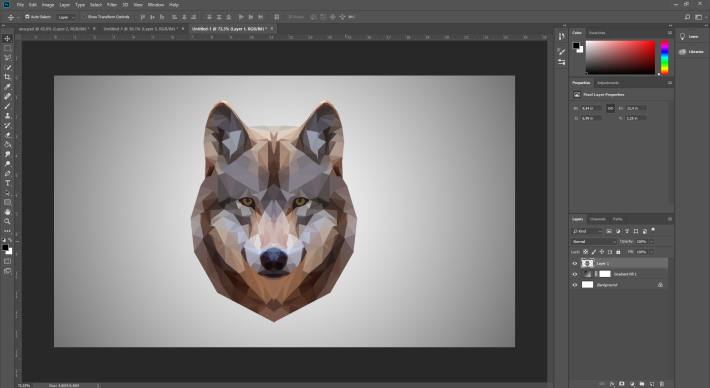Select the Background layer thumbnail
Image resolution: width=710 pixels, height=388 pixels.
click(x=587, y=285)
